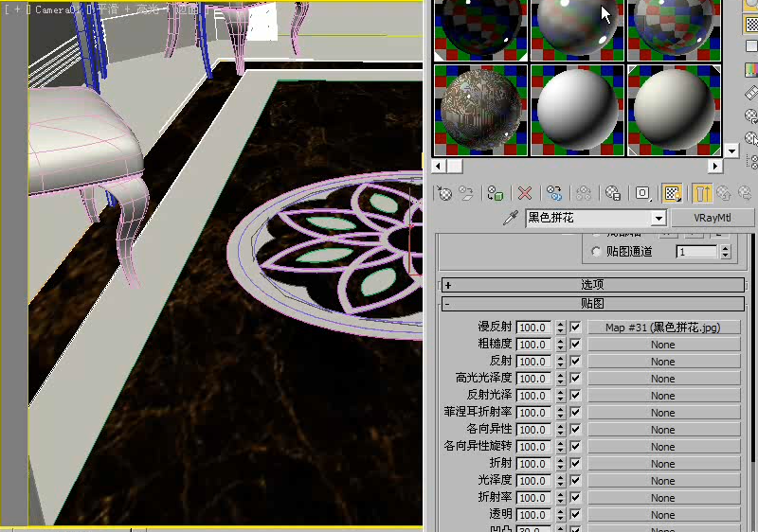The height and width of the screenshot is (532, 758).
Task: Select the 贴图通道 radio button
Action: coord(596,252)
